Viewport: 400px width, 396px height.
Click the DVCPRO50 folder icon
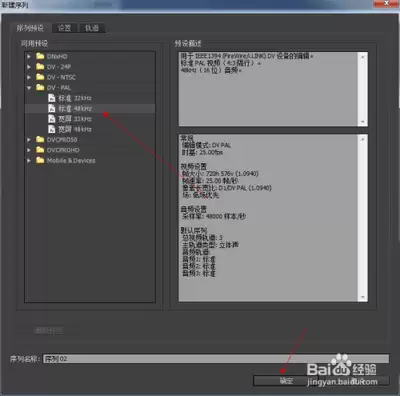point(40,139)
